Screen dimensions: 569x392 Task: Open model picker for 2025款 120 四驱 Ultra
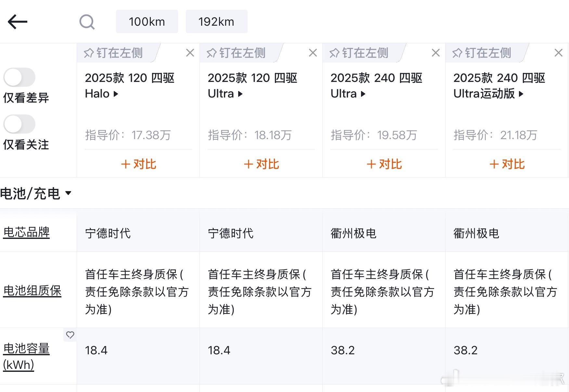(252, 86)
